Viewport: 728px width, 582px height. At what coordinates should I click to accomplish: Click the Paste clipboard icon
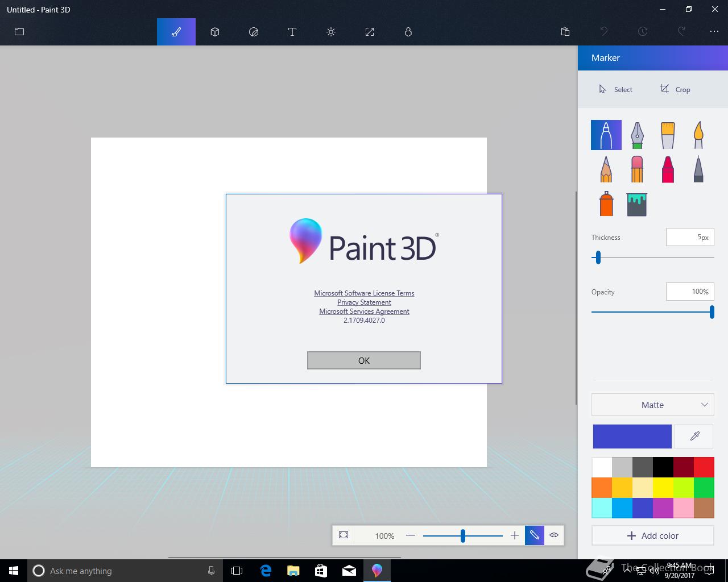(x=565, y=32)
